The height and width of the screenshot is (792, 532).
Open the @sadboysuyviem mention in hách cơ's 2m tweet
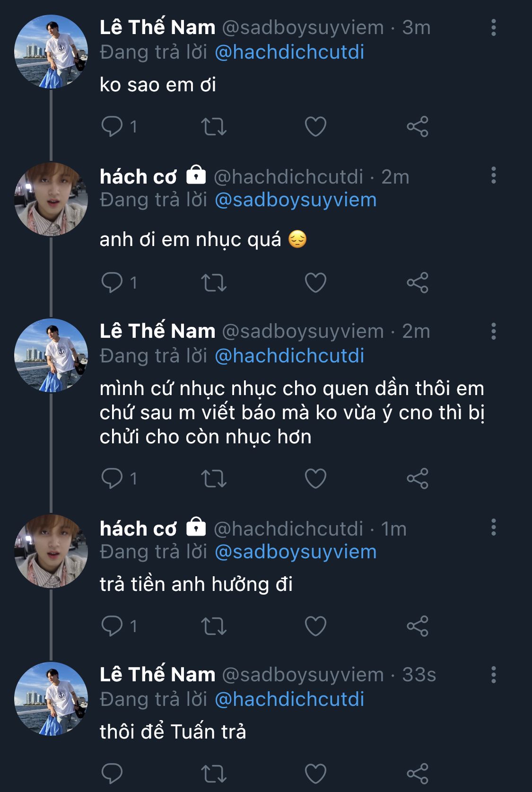pos(296,200)
